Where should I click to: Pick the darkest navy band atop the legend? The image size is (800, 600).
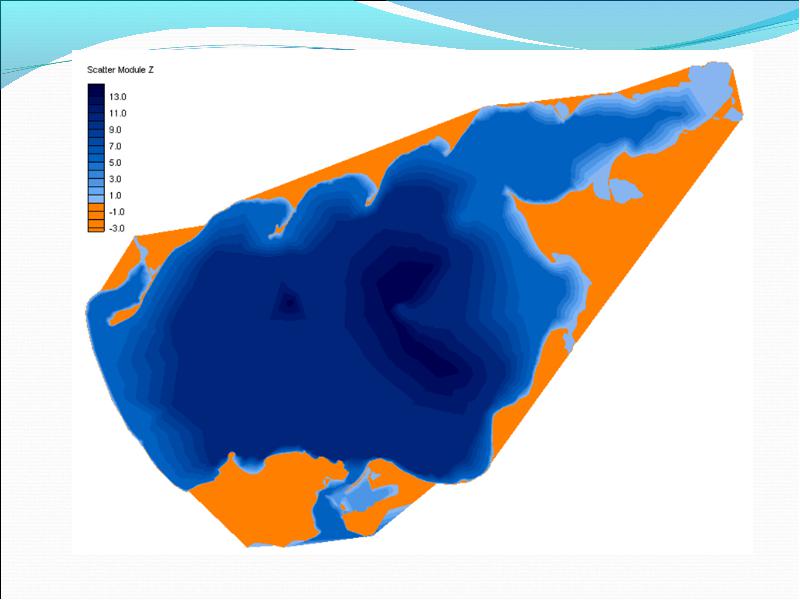96,89
